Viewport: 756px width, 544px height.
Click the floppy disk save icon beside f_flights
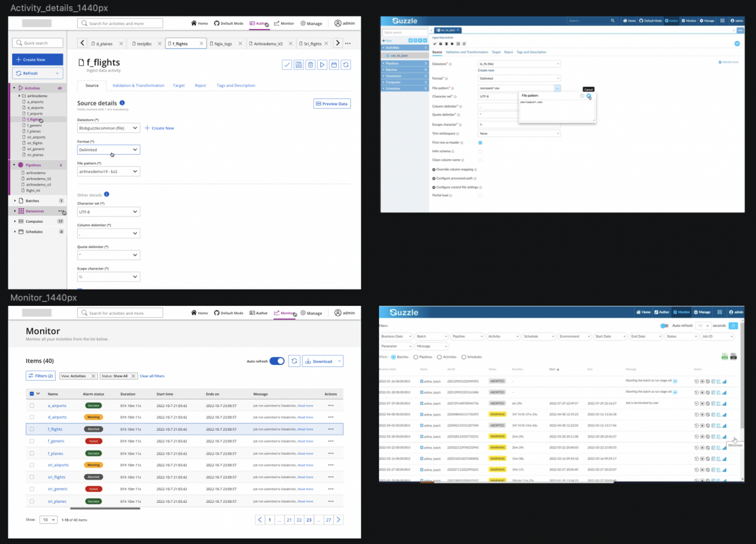[x=298, y=65]
